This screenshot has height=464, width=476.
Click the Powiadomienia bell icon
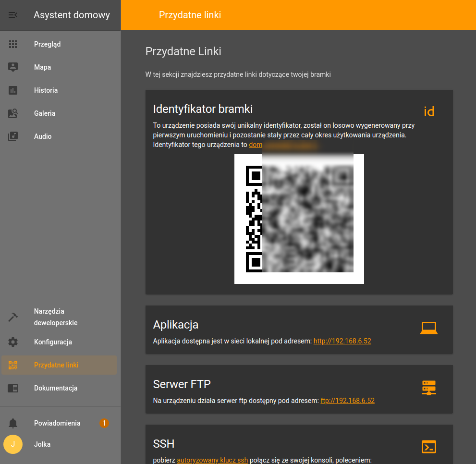[x=13, y=423]
